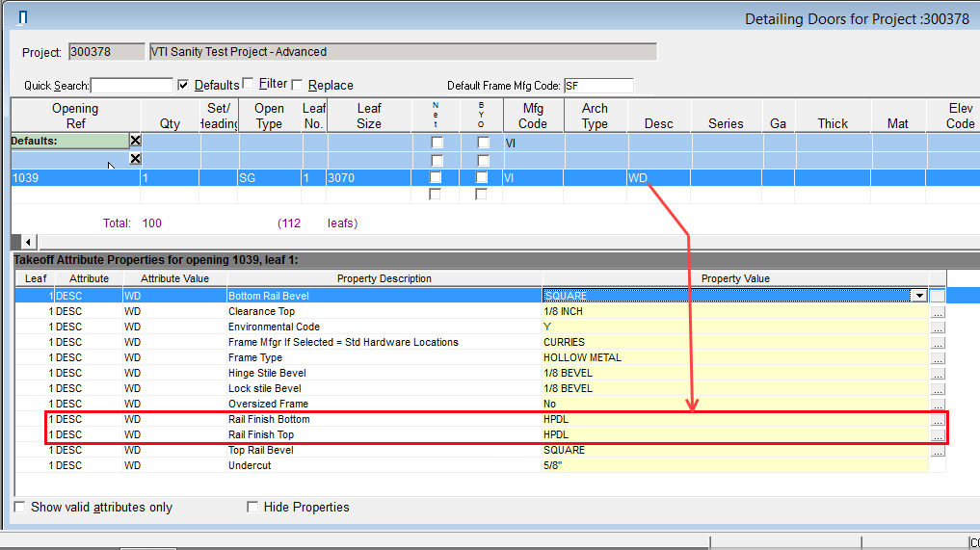Check the Net box in the Defaults row
980x550 pixels.
coord(437,143)
